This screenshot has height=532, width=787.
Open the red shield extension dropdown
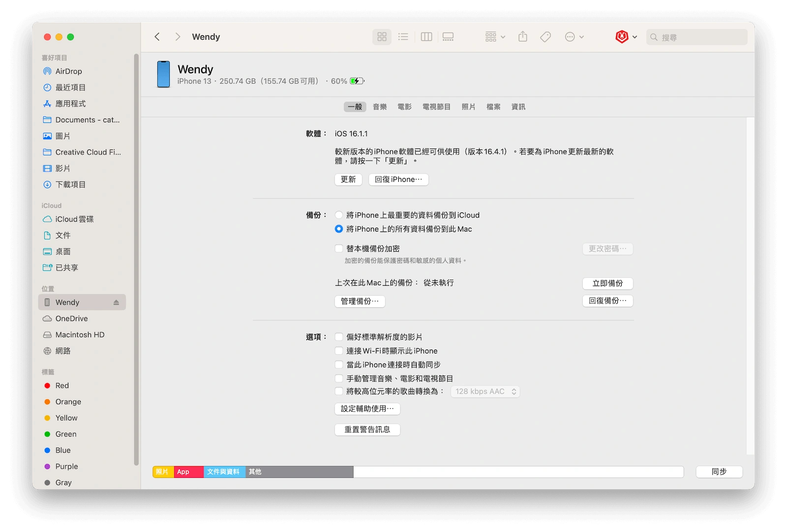[x=626, y=37]
